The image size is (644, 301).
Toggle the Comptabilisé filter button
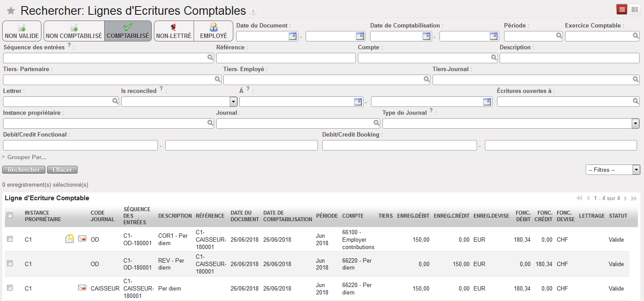coord(128,31)
